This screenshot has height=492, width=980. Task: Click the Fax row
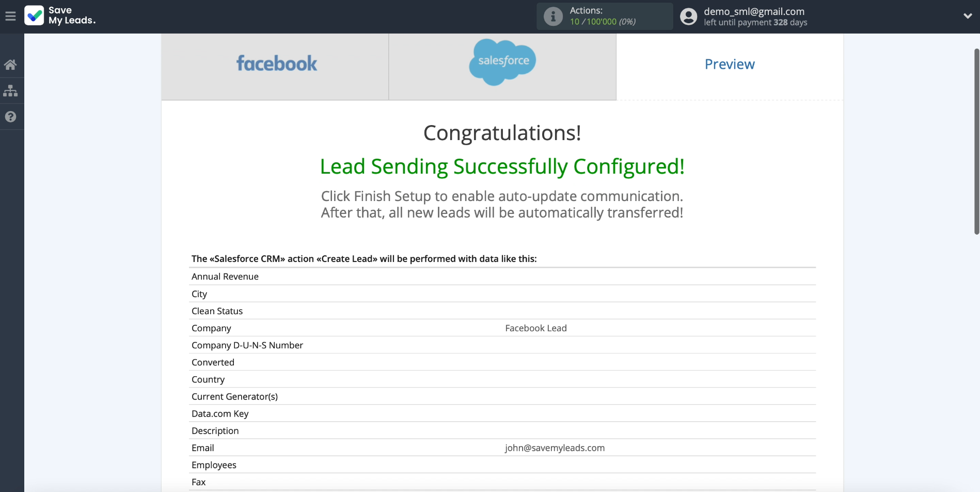[502, 481]
